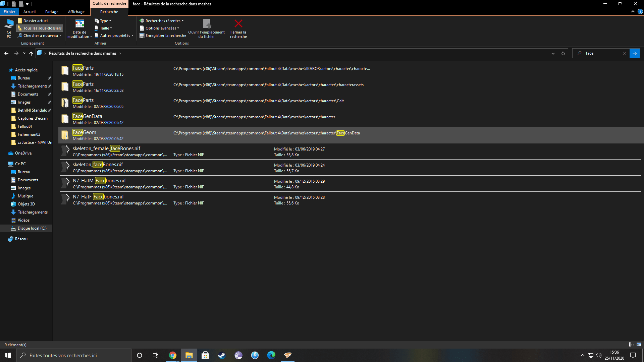The width and height of the screenshot is (644, 362).
Task: Open Recherches récentes dropdown
Action: pos(162,21)
